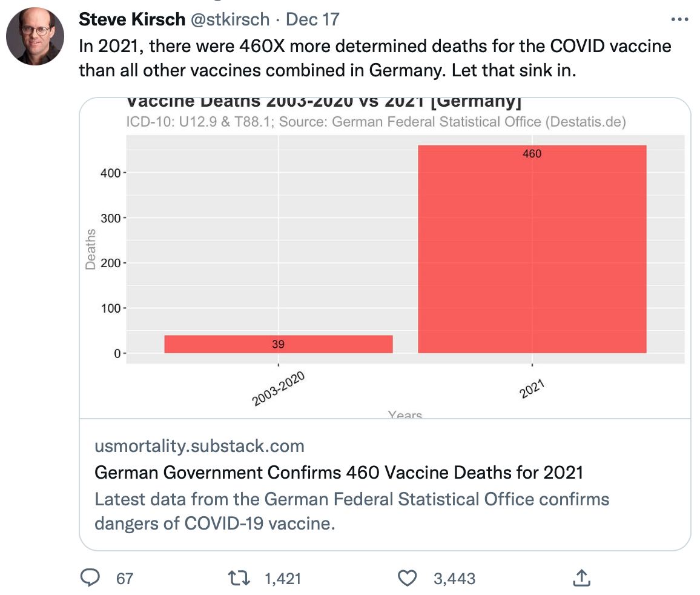Click the Steve Kirsch display name
The height and width of the screenshot is (595, 700).
(x=132, y=20)
